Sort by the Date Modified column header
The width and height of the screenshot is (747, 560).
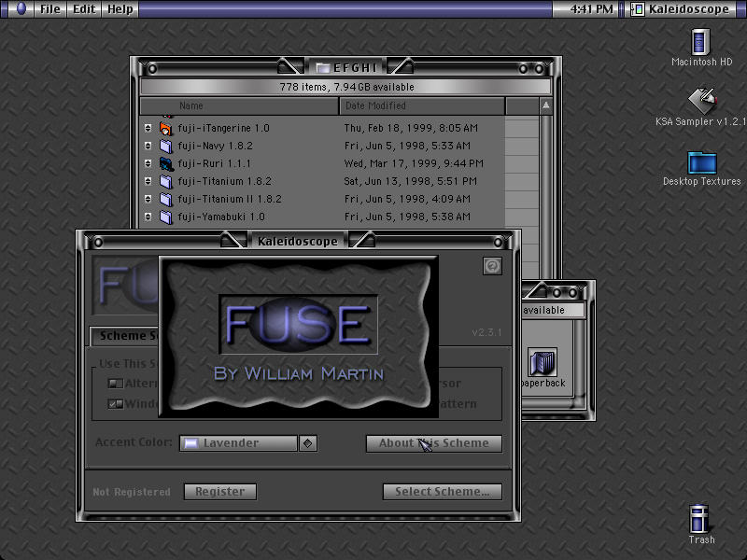pos(422,105)
